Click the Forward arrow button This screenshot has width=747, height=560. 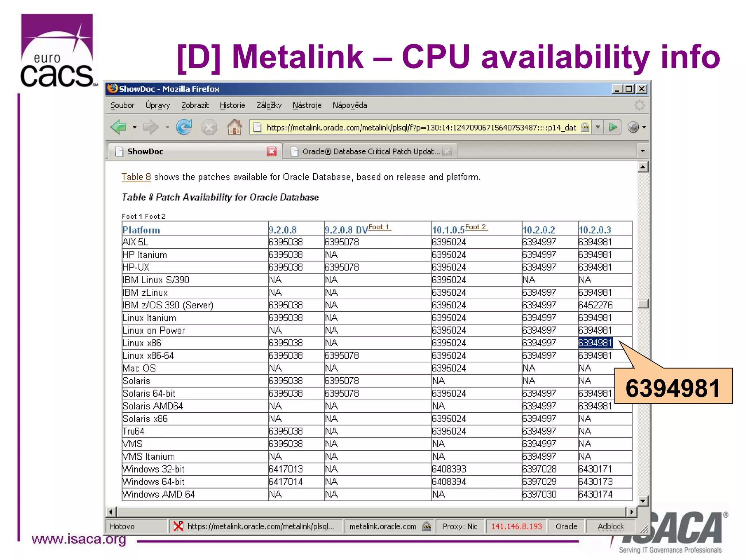pos(151,127)
